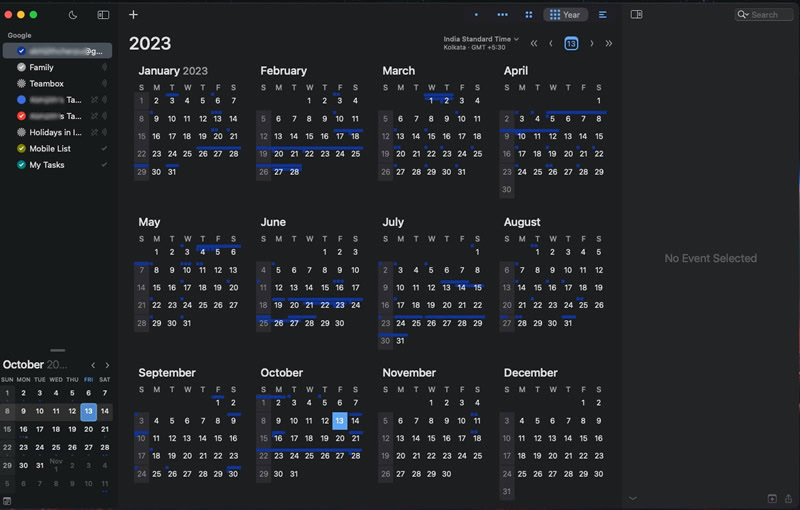The image size is (800, 510).
Task: Switch to Month view (four dots icon)
Action: (x=529, y=15)
